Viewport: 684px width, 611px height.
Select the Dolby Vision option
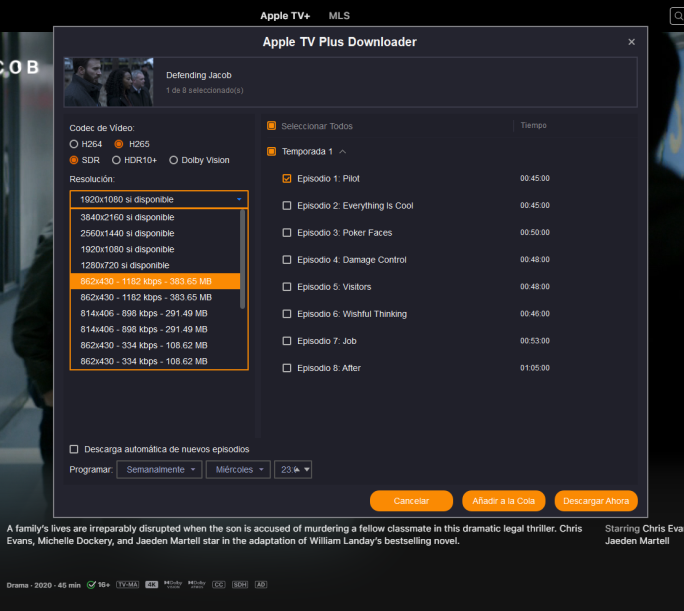point(174,160)
